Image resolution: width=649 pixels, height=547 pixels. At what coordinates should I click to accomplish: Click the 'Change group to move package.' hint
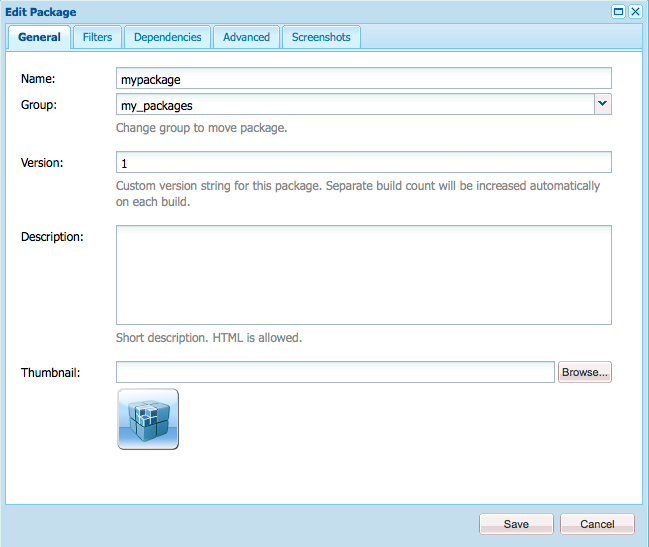coord(202,128)
